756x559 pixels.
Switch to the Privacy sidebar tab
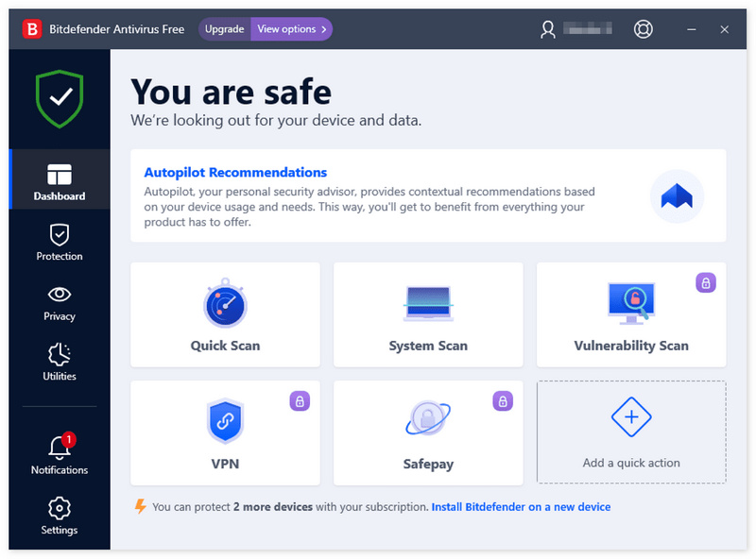click(x=60, y=303)
